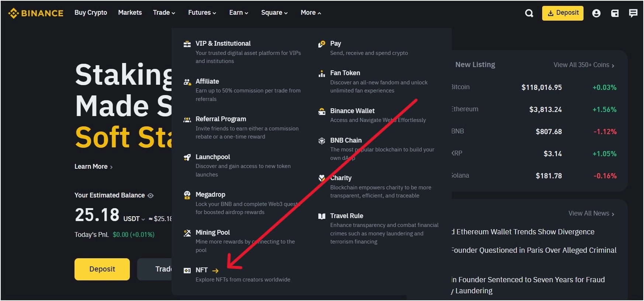Viewport: 644px width, 301px height.
Task: Open Markets in the navigation
Action: pyautogui.click(x=130, y=13)
